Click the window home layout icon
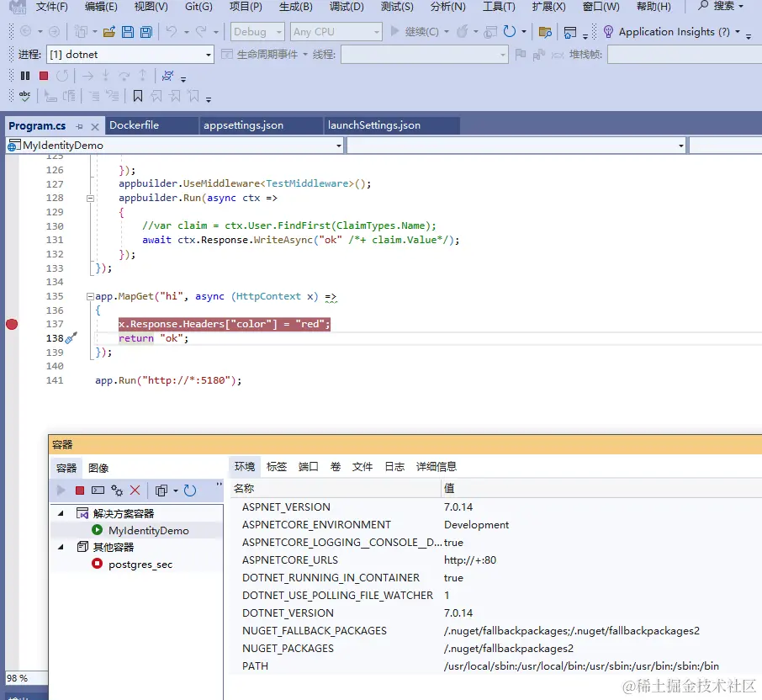This screenshot has width=762, height=700. tap(570, 33)
